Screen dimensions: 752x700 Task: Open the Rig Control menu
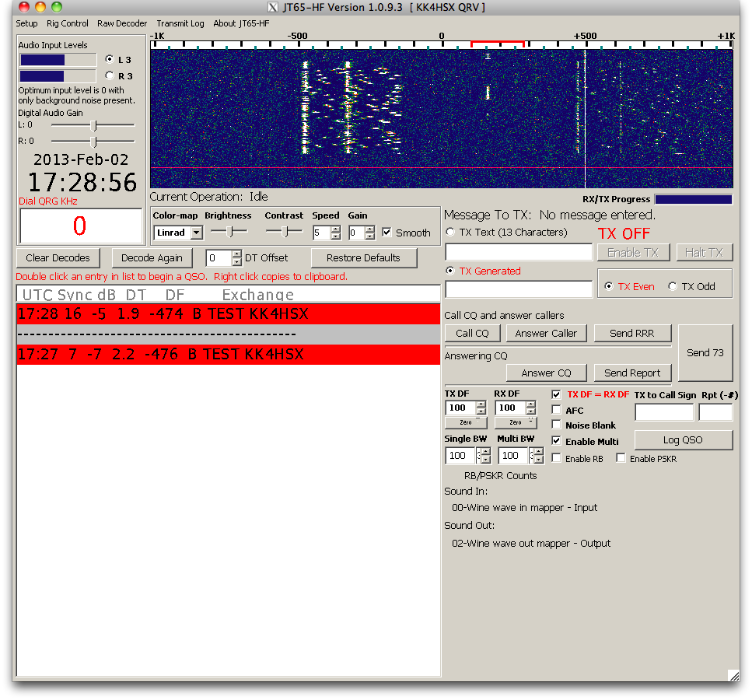[67, 23]
